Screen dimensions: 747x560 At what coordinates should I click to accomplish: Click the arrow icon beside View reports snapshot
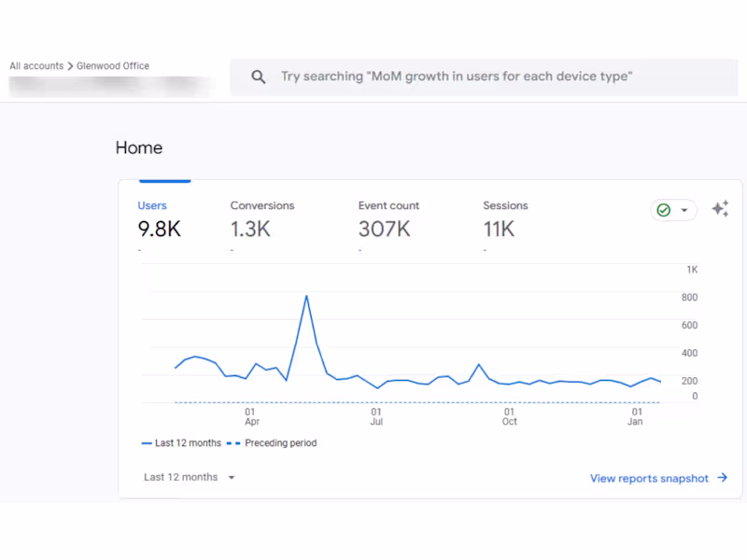pyautogui.click(x=723, y=478)
